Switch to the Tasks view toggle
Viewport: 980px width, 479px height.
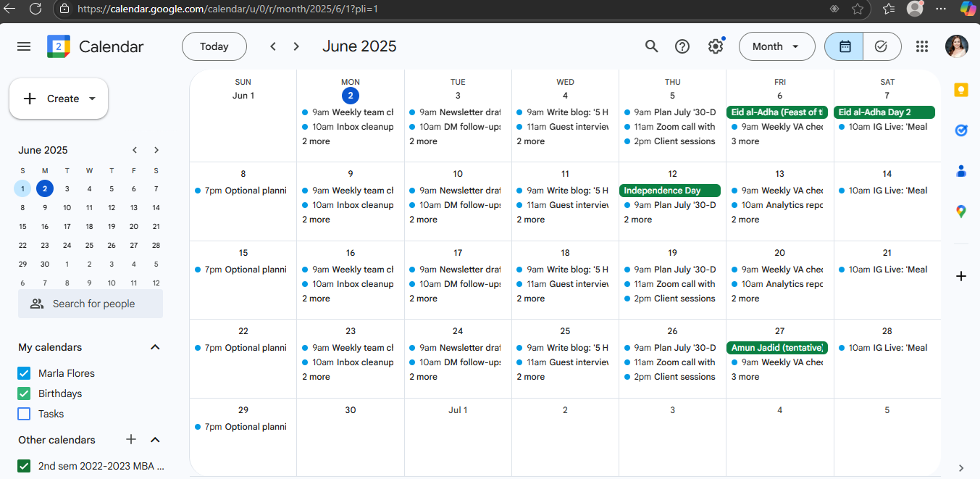[x=881, y=46]
